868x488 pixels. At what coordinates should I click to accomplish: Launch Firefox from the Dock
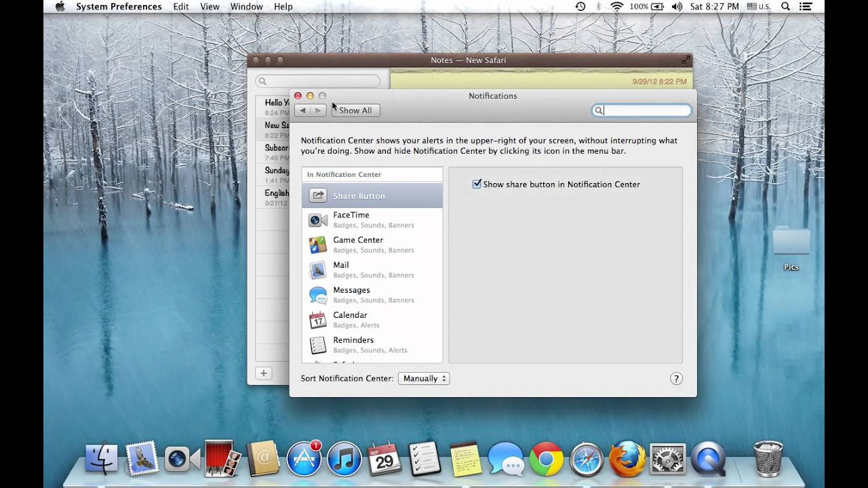point(627,459)
